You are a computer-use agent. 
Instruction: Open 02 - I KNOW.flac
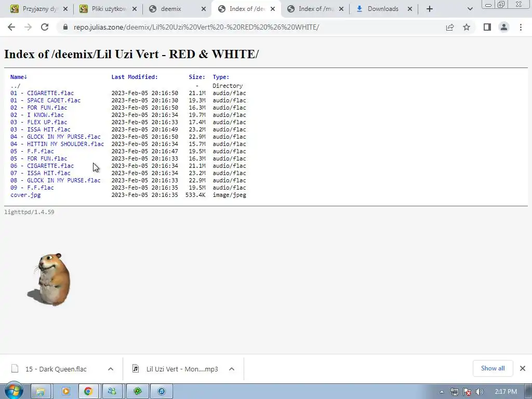[37, 115]
